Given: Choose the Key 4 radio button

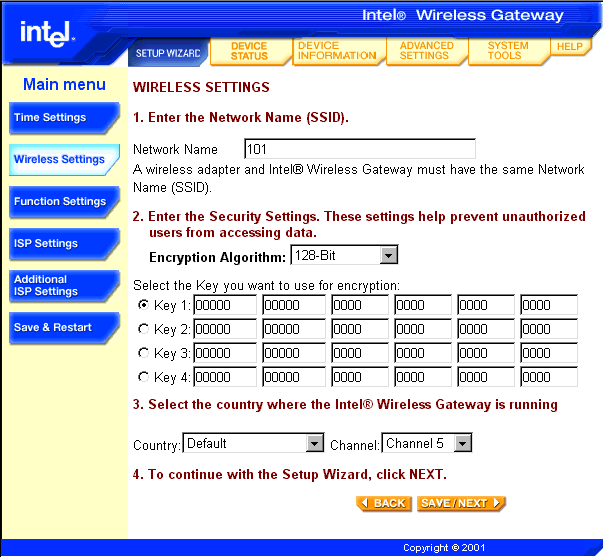Looking at the screenshot, I should 143,377.
